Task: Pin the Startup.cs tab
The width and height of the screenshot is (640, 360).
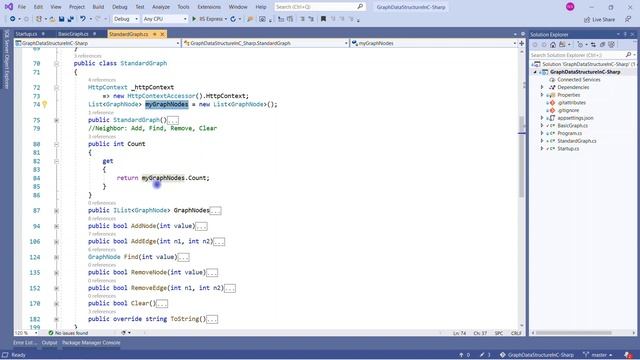Action: coord(43,34)
